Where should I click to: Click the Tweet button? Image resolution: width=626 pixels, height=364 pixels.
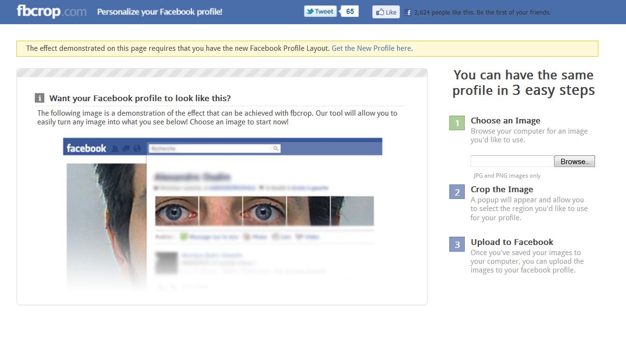320,12
